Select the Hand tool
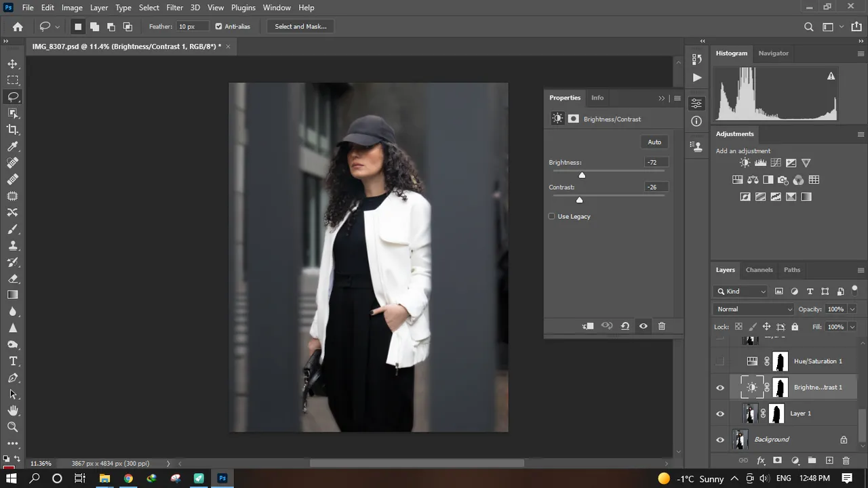868x488 pixels. pyautogui.click(x=13, y=411)
